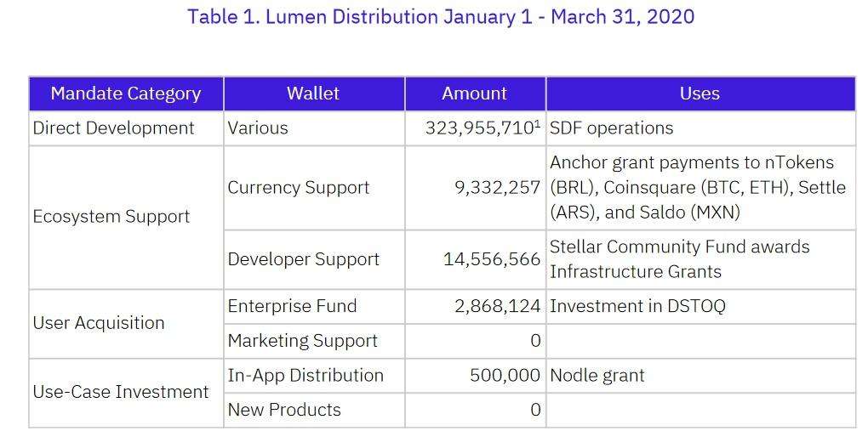Click the Direct Development cell
This screenshot has height=431, width=868.
click(x=114, y=128)
